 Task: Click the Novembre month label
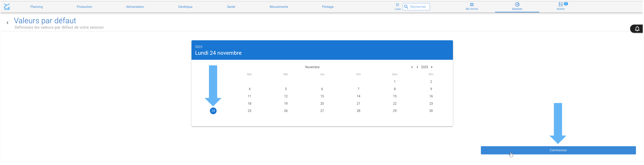312,67
